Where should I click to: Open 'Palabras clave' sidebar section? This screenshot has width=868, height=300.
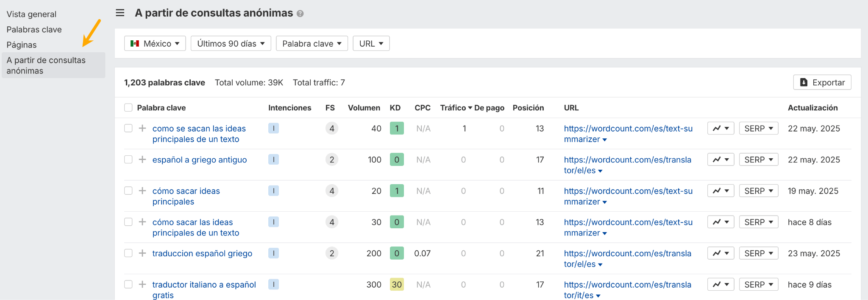point(34,29)
